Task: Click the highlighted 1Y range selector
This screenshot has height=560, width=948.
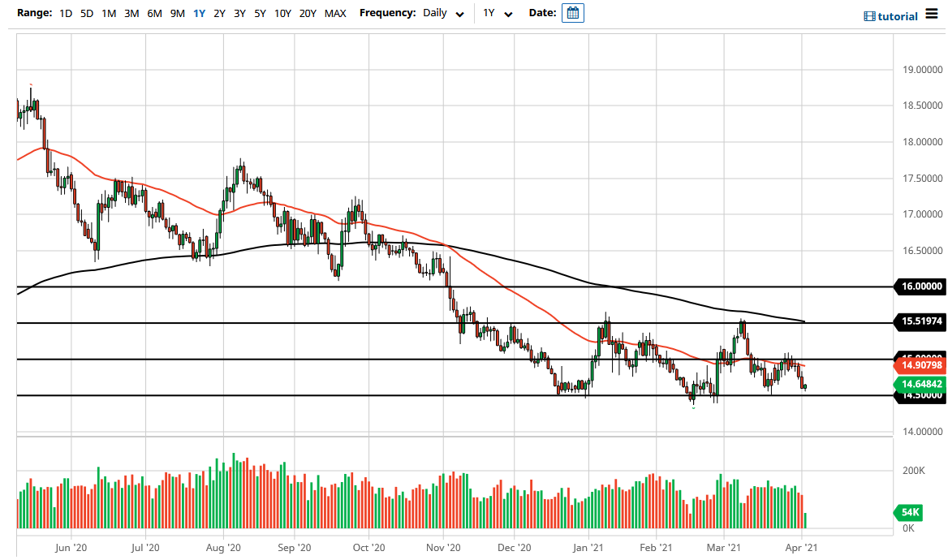Action: coord(199,13)
